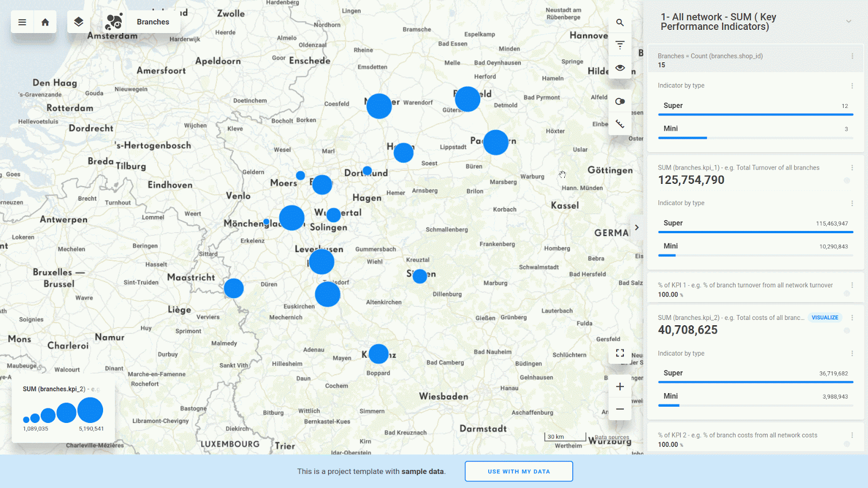
Task: Zoom out on the map
Action: [x=620, y=409]
